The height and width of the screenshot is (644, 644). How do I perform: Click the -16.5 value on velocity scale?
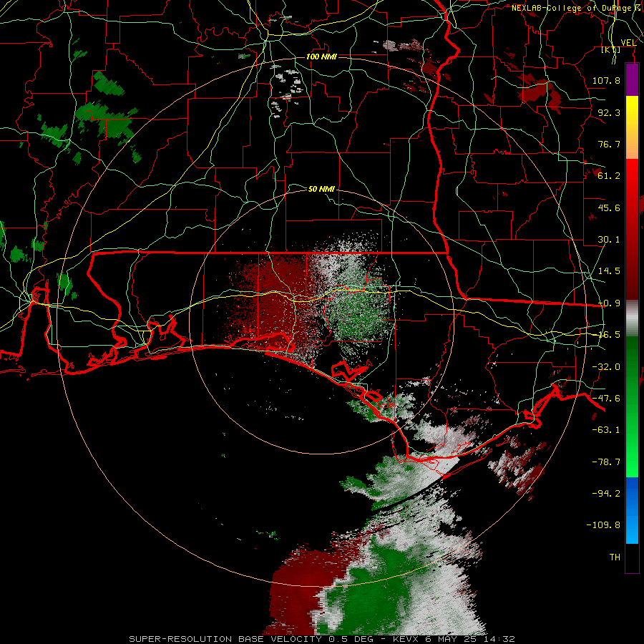pyautogui.click(x=609, y=334)
